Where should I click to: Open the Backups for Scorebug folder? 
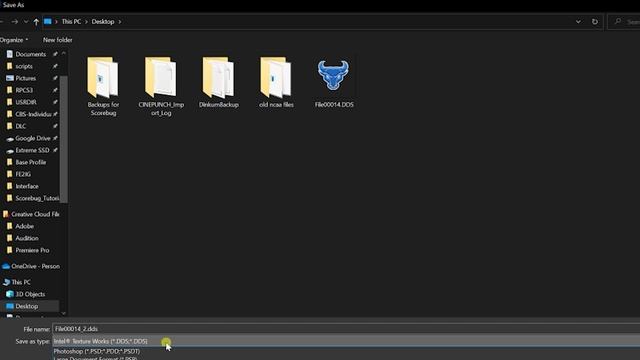coord(103,86)
